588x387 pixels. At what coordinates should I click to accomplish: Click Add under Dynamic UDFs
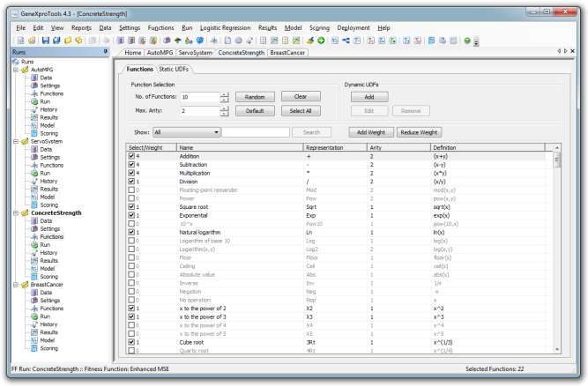[x=369, y=97]
